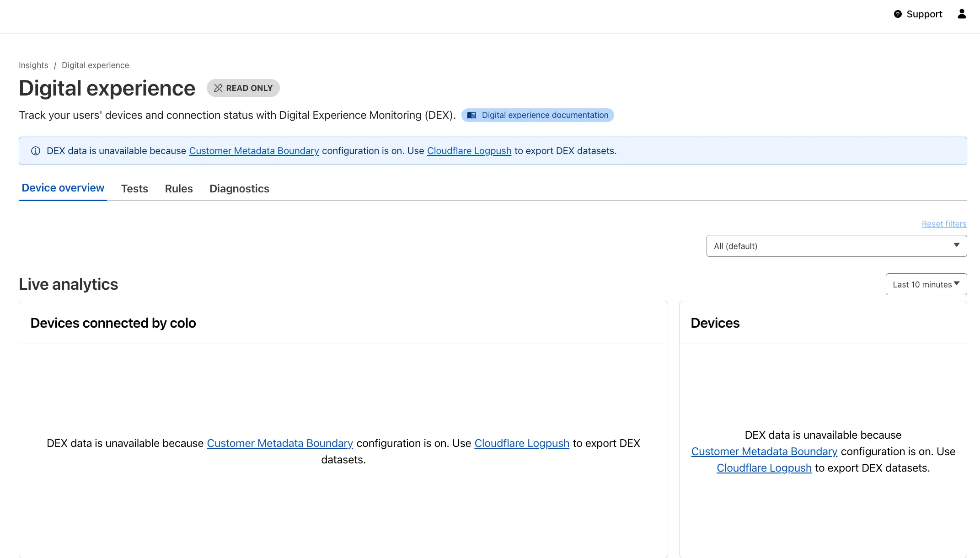Click Customer Metadata Boundary in the banner

coord(254,151)
